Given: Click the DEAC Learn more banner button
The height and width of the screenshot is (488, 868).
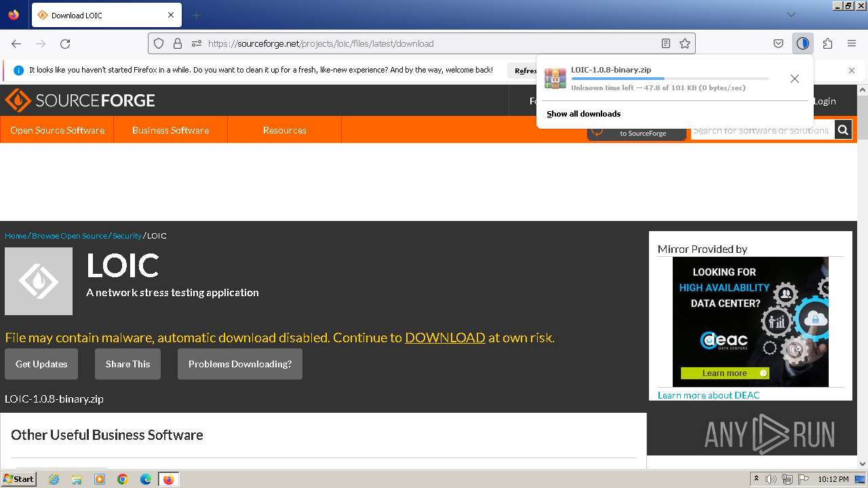Looking at the screenshot, I should click(725, 373).
